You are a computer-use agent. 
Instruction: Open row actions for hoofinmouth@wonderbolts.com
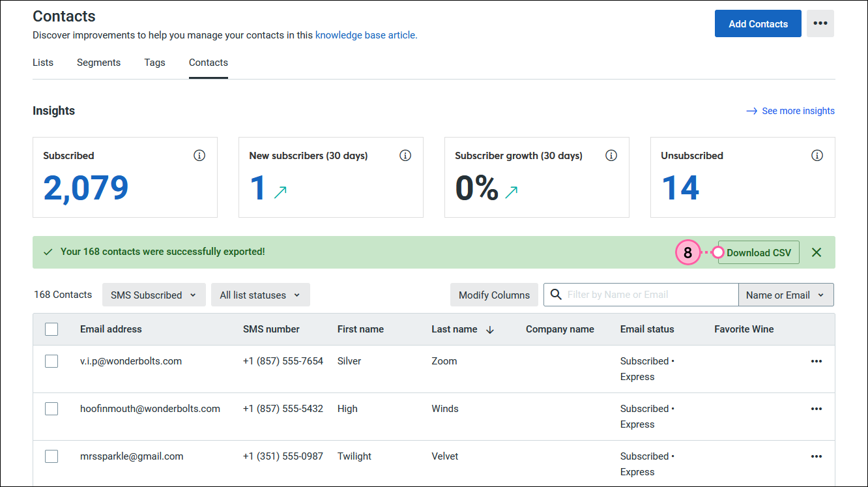[817, 409]
